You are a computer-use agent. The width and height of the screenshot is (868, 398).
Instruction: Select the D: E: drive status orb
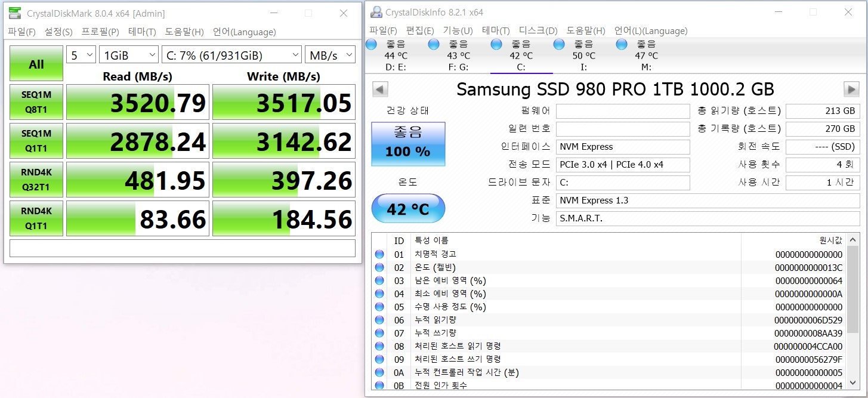click(371, 44)
